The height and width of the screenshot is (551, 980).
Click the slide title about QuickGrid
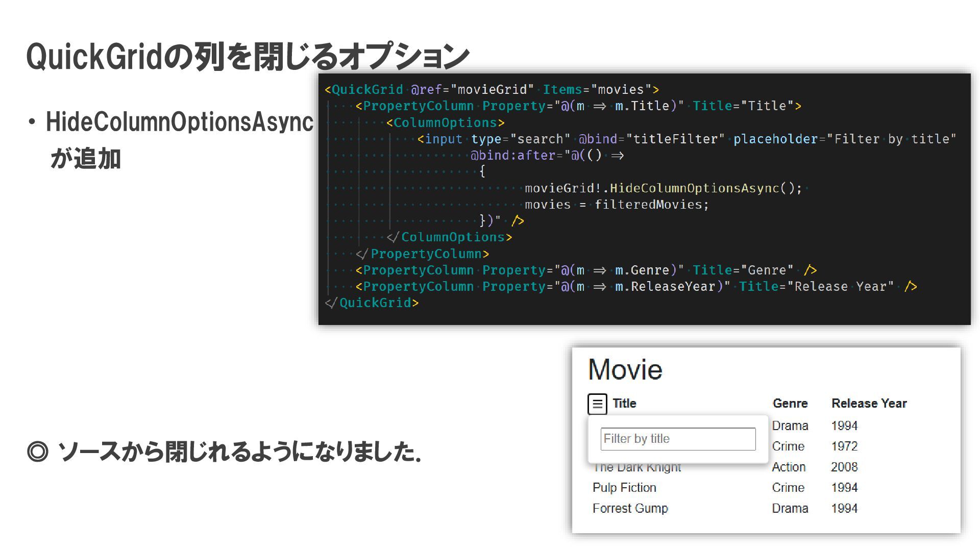(248, 56)
